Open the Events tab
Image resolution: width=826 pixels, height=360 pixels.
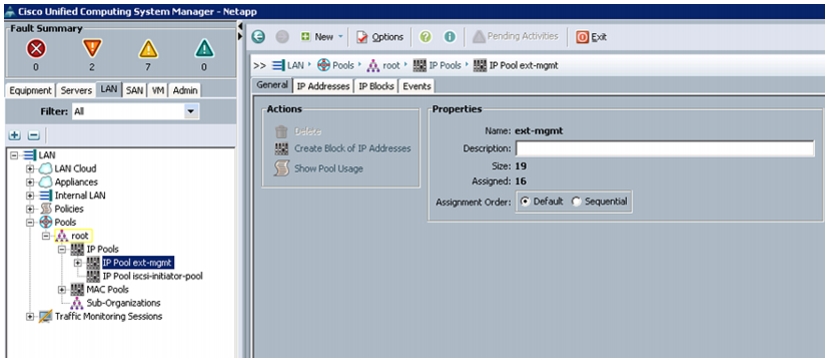[417, 86]
